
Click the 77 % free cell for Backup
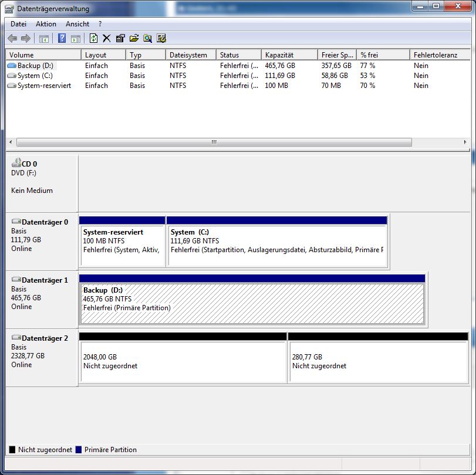point(367,66)
